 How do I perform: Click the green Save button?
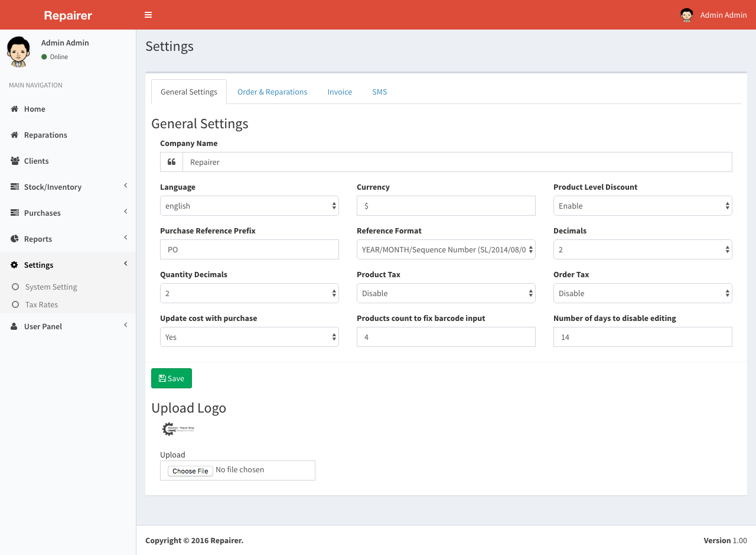[x=171, y=378]
